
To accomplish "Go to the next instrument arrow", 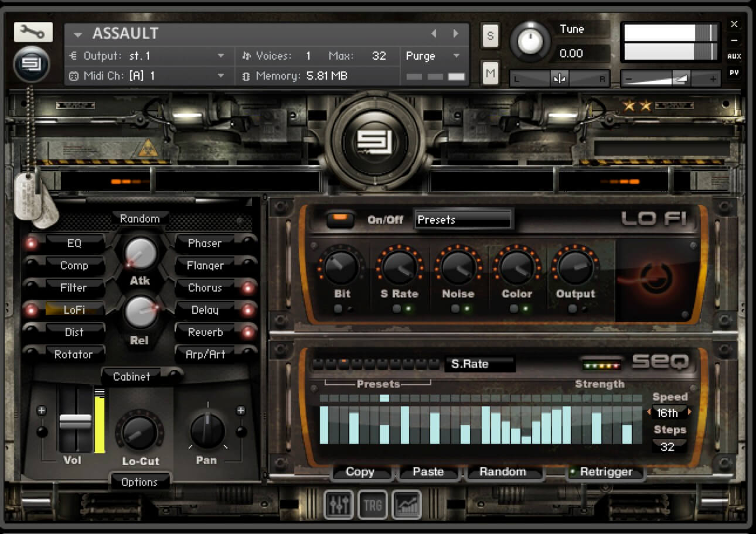I will (455, 33).
